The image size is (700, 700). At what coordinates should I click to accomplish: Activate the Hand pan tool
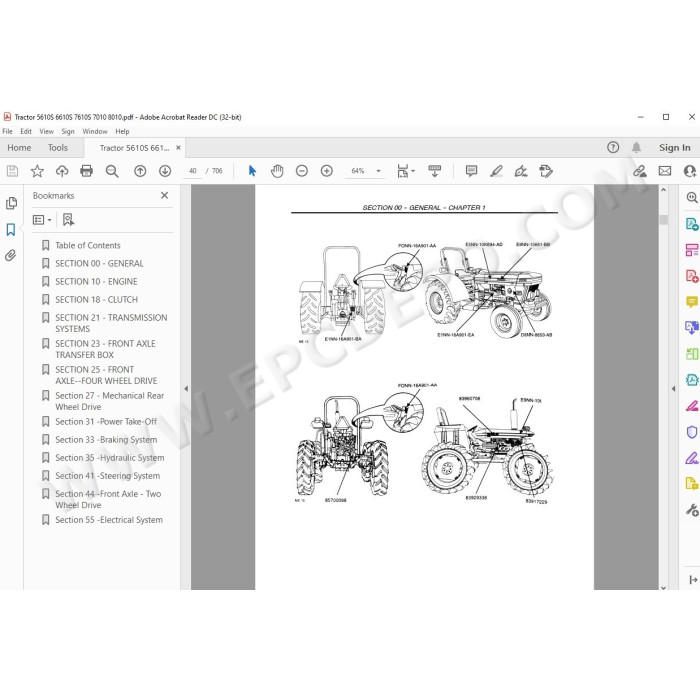pyautogui.click(x=277, y=171)
